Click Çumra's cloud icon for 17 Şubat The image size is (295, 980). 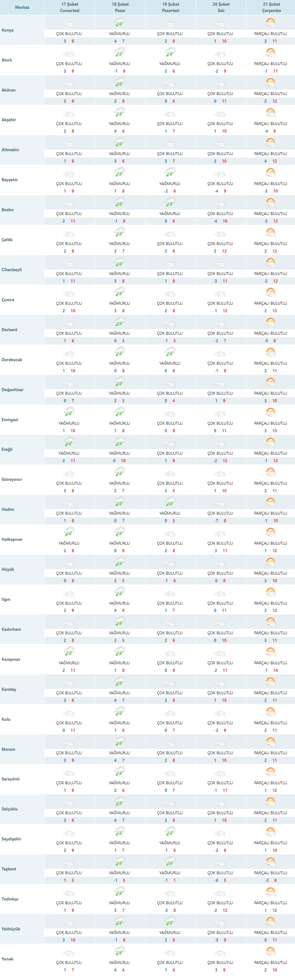click(69, 294)
